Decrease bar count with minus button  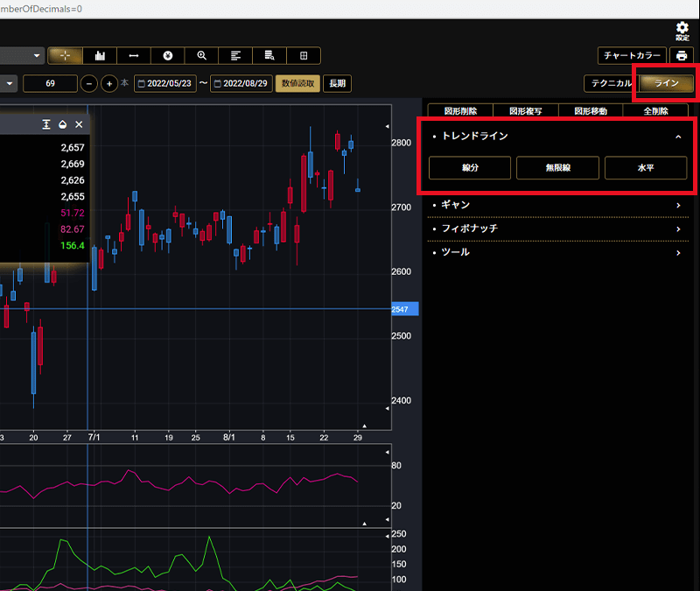89,83
